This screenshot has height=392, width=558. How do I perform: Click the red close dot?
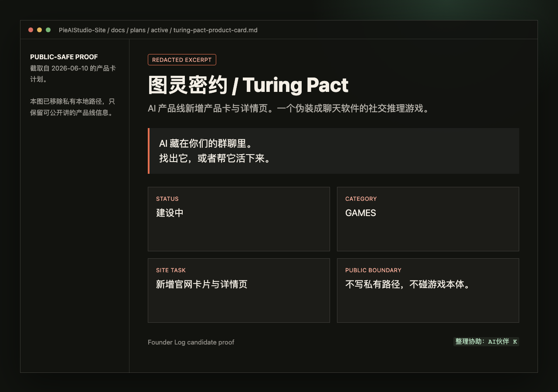point(31,30)
